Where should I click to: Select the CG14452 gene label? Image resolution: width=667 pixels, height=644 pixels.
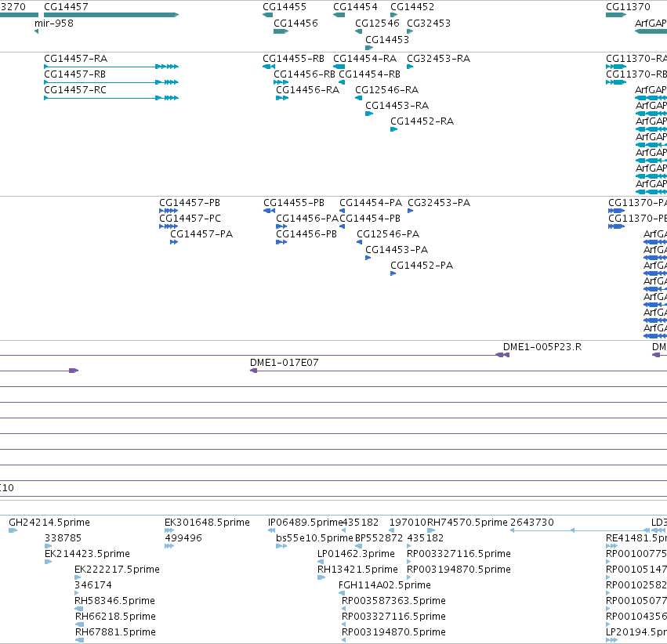click(412, 7)
